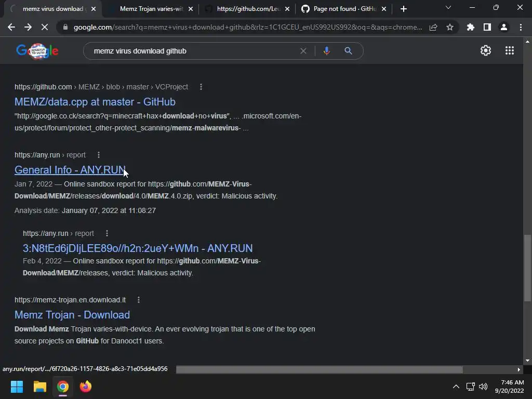Click the github.com MEMZ breadcrumb URL
Screen dimensions: 532x399
[101, 87]
